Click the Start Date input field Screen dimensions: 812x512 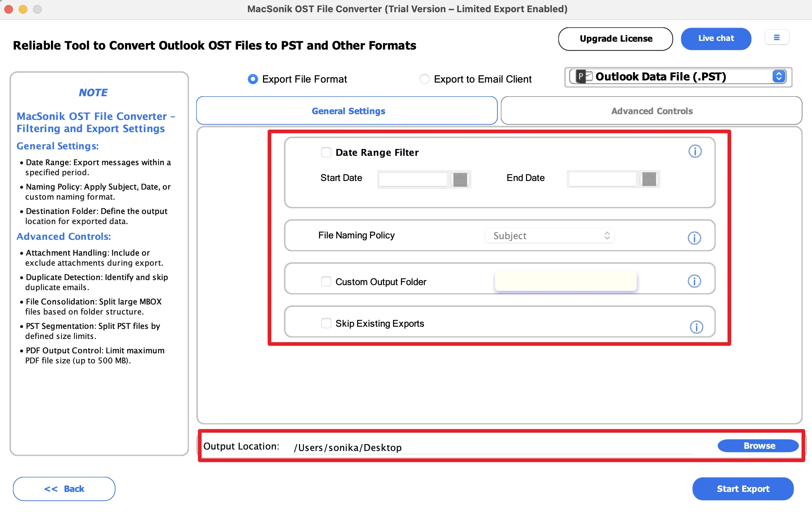pyautogui.click(x=413, y=179)
